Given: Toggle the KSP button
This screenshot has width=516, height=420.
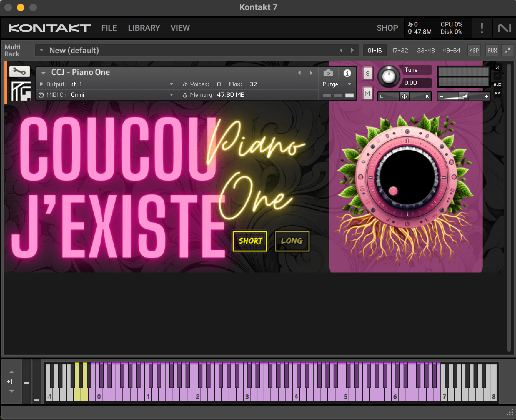Looking at the screenshot, I should point(474,50).
